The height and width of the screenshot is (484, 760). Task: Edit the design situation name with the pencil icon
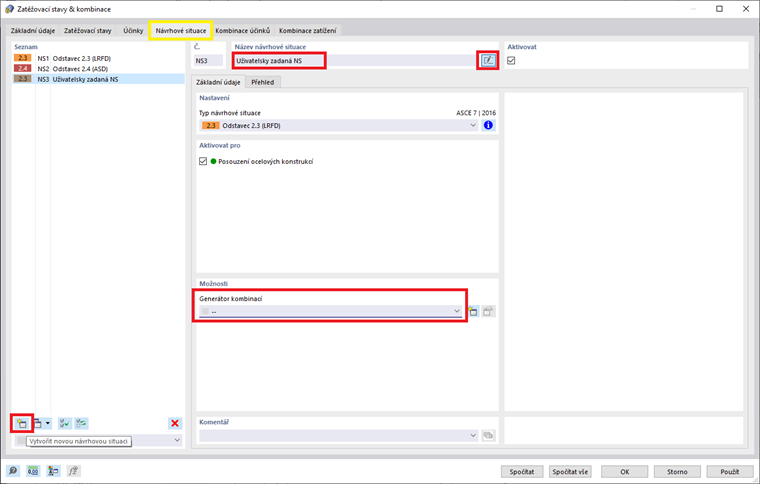(488, 61)
